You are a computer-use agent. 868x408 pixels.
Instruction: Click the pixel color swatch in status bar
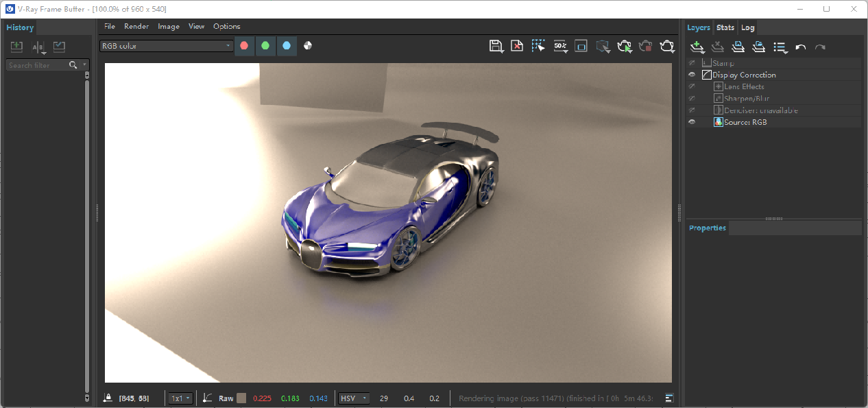point(241,398)
